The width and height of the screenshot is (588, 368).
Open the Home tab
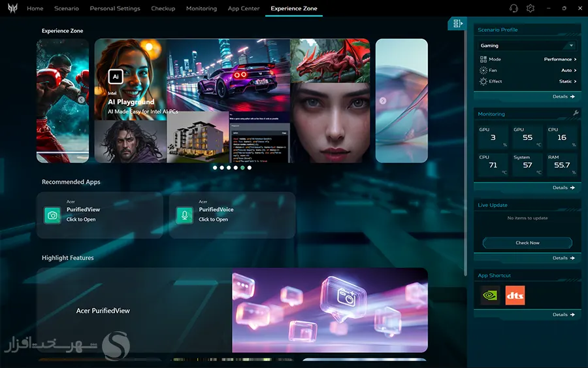[35, 8]
